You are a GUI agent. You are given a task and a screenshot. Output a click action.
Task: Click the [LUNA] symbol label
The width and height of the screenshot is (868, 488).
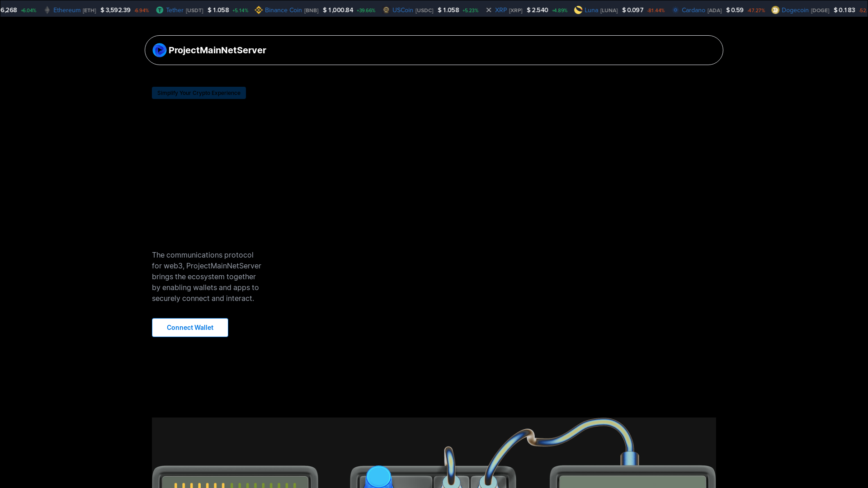609,10
